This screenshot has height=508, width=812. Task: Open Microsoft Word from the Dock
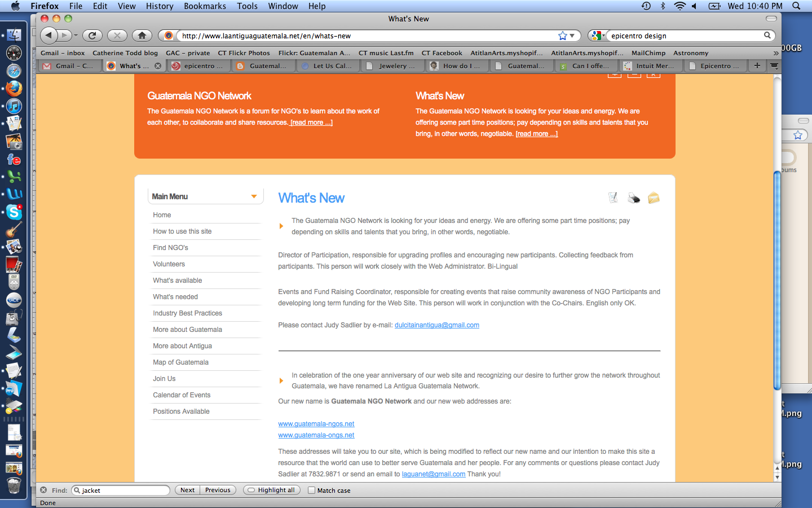click(14, 194)
